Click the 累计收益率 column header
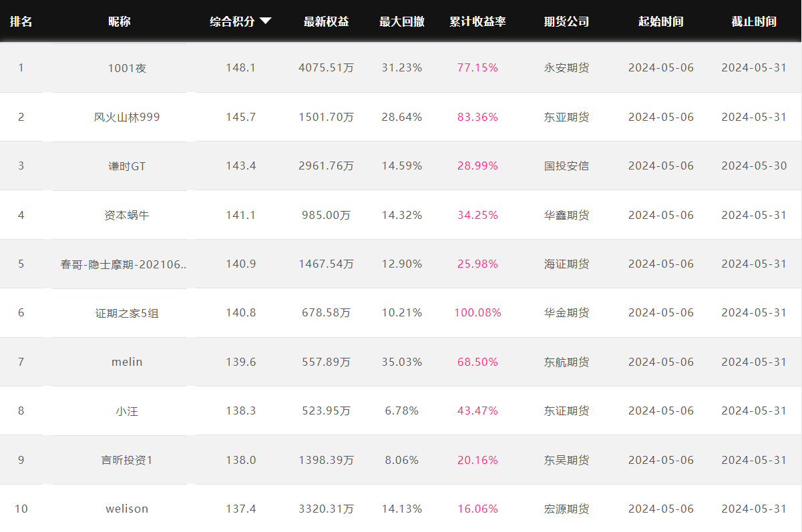This screenshot has height=532, width=802. [x=477, y=21]
